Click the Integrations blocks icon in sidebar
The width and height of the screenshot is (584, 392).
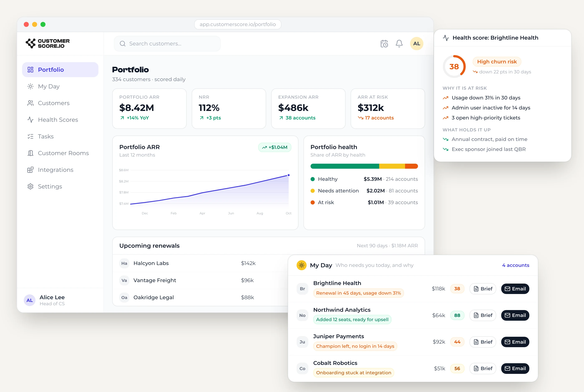[x=30, y=170]
